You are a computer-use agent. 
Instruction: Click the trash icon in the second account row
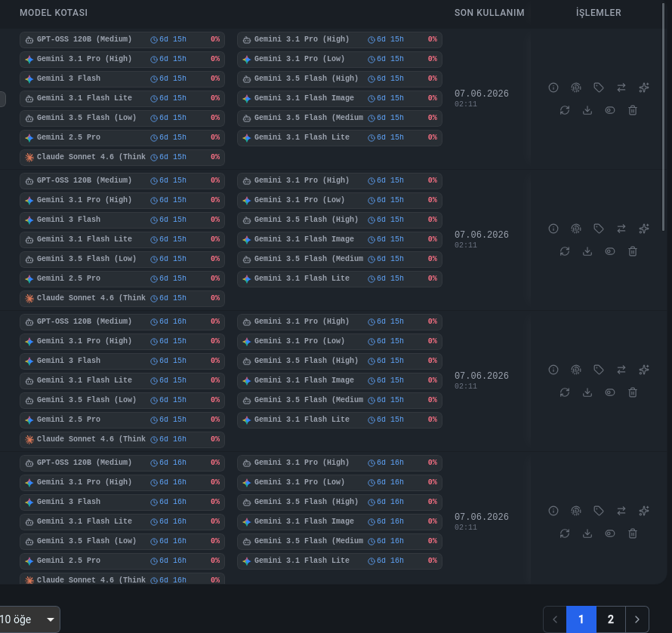click(x=633, y=251)
